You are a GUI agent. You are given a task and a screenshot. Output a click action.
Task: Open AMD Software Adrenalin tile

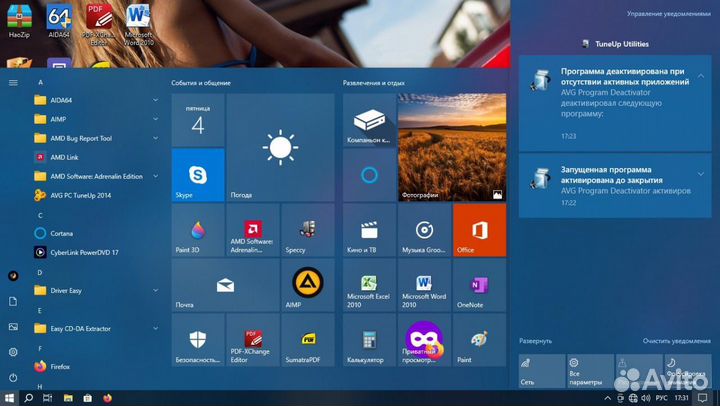pyautogui.click(x=253, y=230)
